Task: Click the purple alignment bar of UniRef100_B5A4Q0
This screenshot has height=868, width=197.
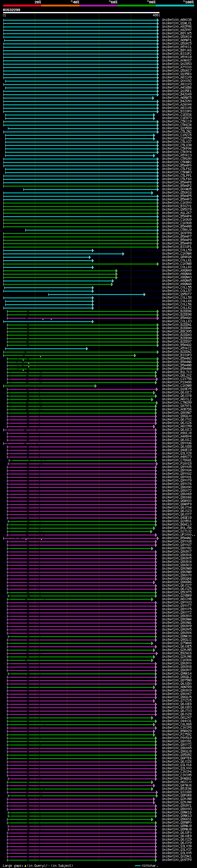Action: click(83, 318)
